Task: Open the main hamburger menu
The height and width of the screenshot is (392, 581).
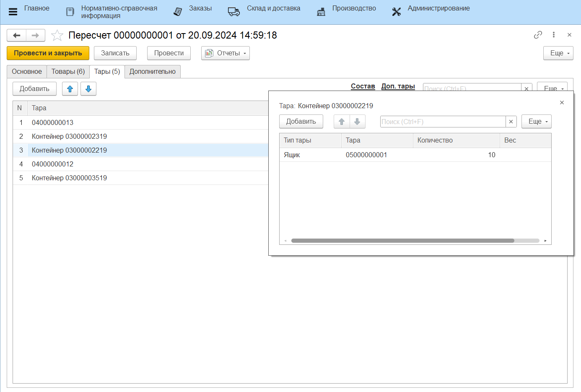Action: [x=13, y=12]
